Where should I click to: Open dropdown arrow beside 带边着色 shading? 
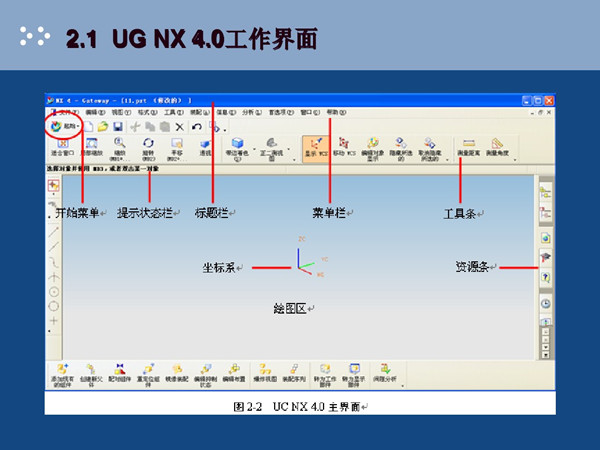pos(254,149)
